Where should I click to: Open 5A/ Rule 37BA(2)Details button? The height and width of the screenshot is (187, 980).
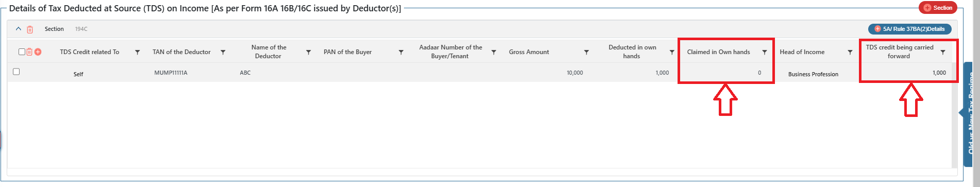909,29
